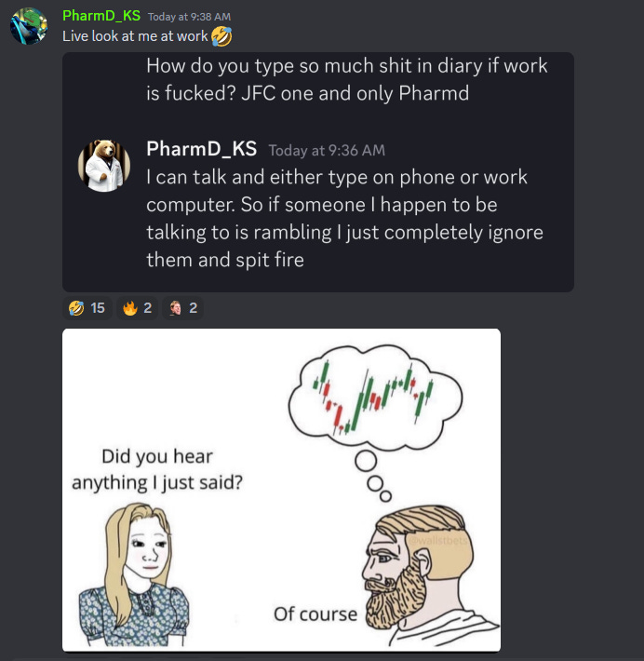The height and width of the screenshot is (661, 644).
Task: Click the green PharmD_KS username
Action: coord(101,16)
